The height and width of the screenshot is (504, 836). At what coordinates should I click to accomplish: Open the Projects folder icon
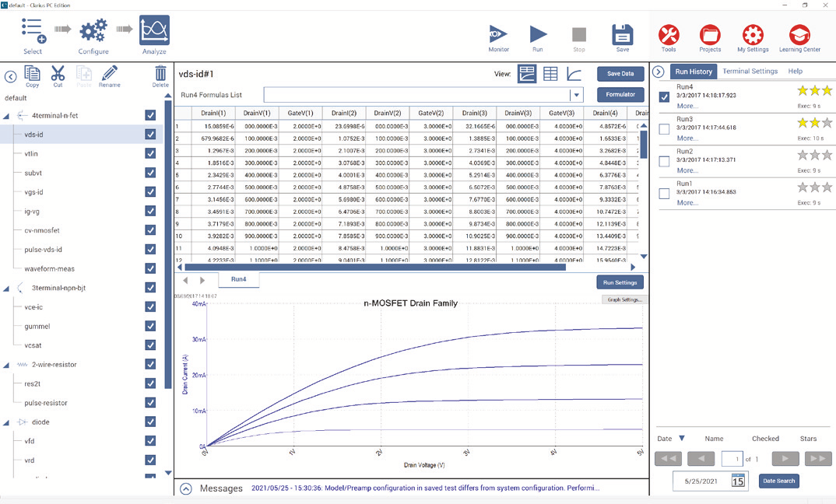pyautogui.click(x=710, y=34)
